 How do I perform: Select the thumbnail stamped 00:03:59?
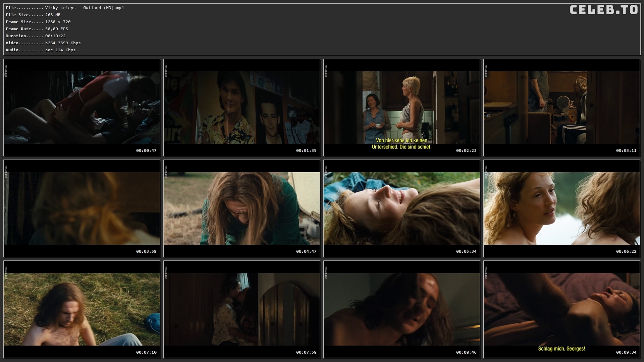coord(82,208)
